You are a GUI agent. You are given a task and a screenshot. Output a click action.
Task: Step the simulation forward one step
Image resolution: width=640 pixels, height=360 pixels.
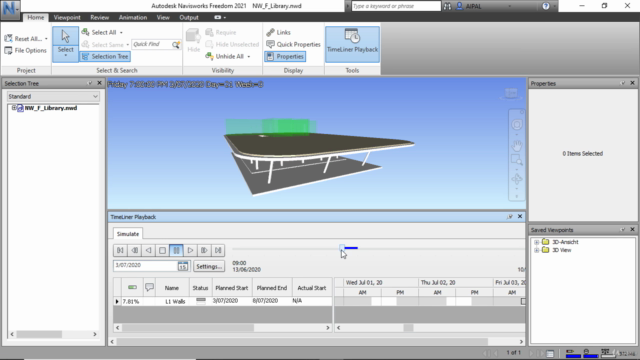(x=204, y=250)
